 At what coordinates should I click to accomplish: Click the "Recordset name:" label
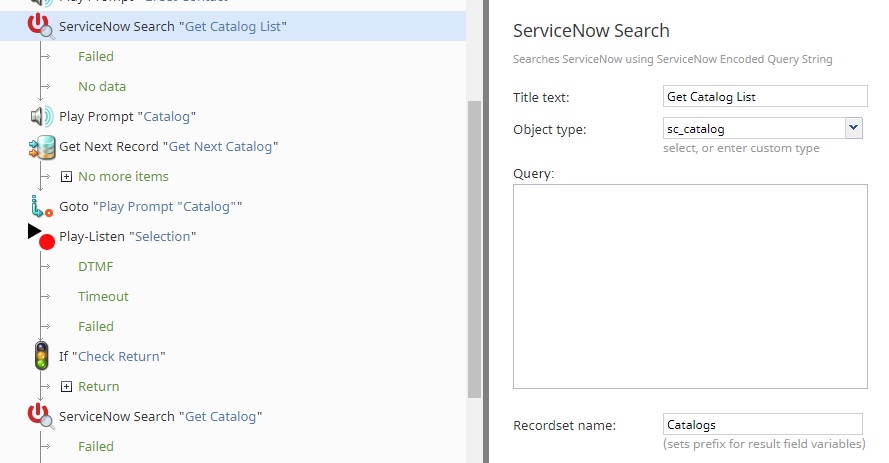click(x=565, y=426)
